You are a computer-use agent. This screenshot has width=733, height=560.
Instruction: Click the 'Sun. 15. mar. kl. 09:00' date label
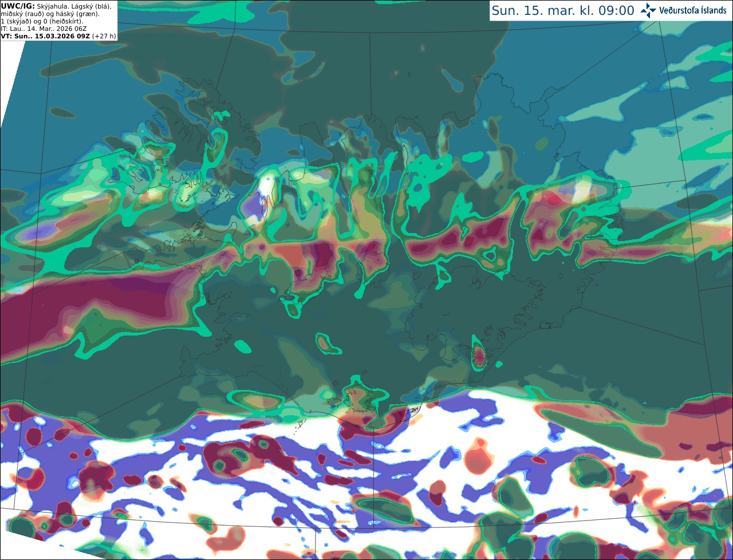click(563, 11)
